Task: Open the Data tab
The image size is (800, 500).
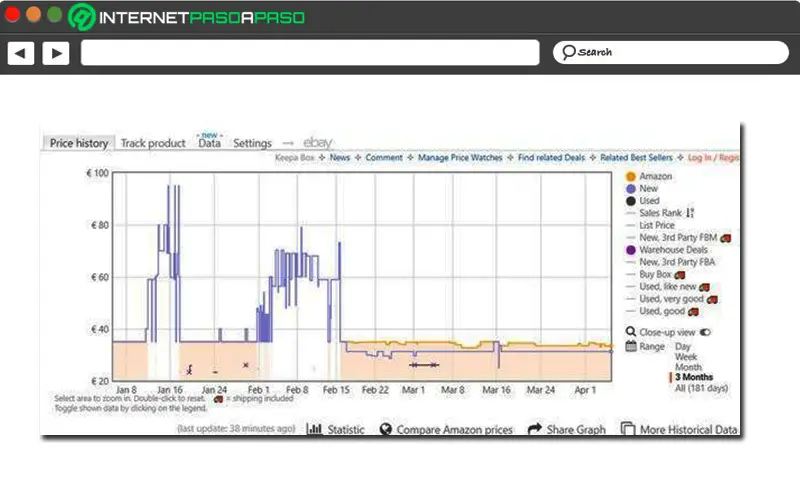Action: click(209, 143)
